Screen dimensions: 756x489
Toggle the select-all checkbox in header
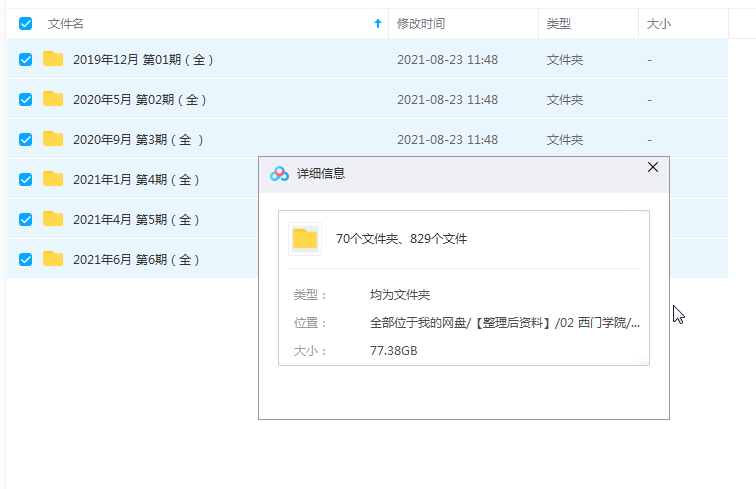(26, 24)
